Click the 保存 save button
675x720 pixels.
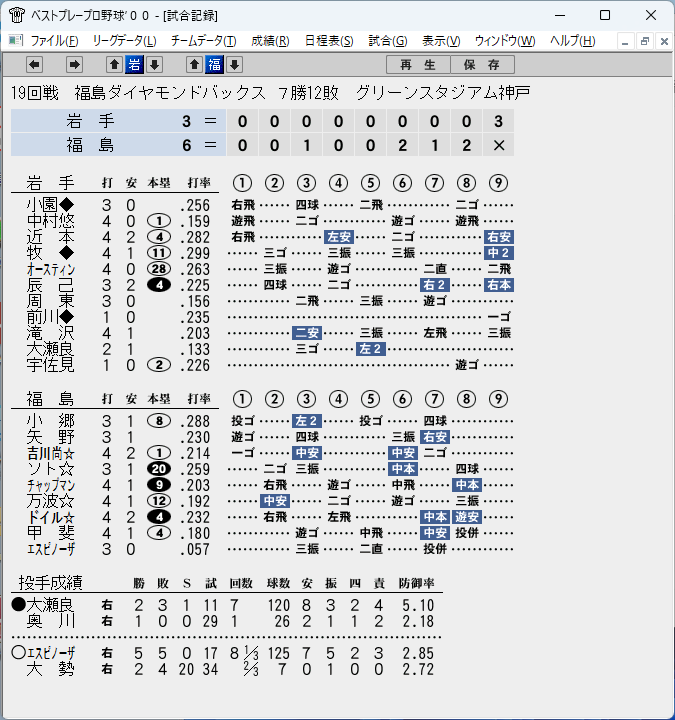tap(482, 65)
